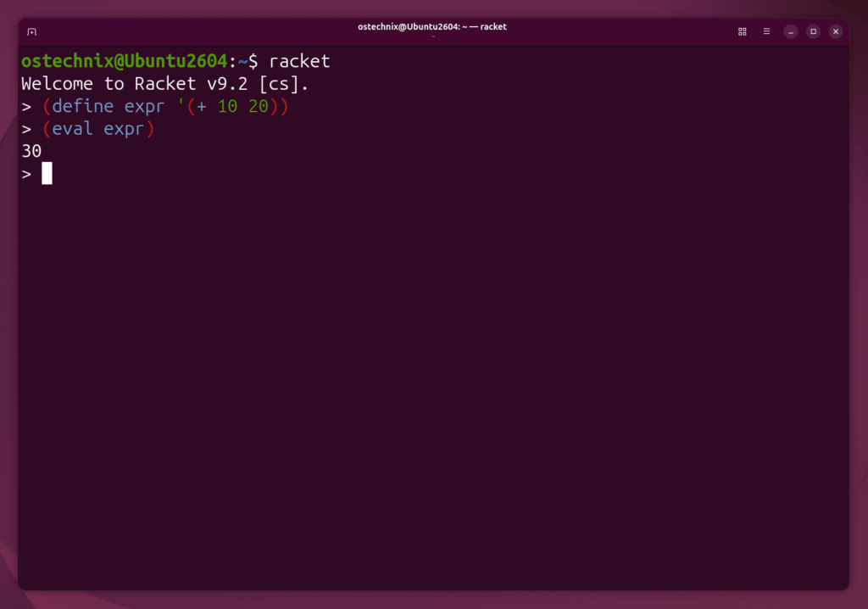Open the terminal hamburger menu
The height and width of the screenshot is (609, 868).
(x=766, y=31)
